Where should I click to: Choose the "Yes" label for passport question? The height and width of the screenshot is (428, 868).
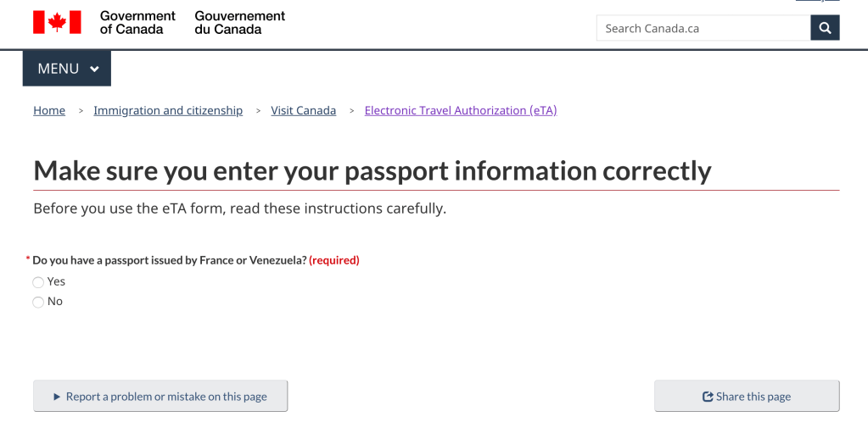56,281
